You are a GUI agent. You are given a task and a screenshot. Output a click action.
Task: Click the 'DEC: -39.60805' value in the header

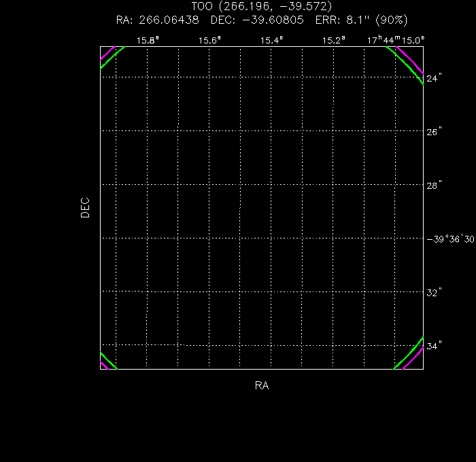(257, 20)
